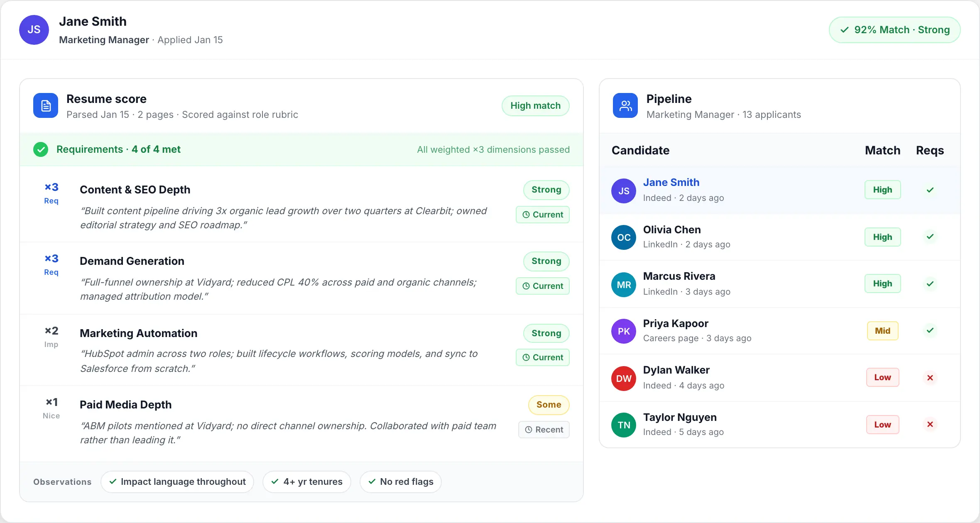The width and height of the screenshot is (980, 523).
Task: Click the No red flags observation chip
Action: [400, 482]
